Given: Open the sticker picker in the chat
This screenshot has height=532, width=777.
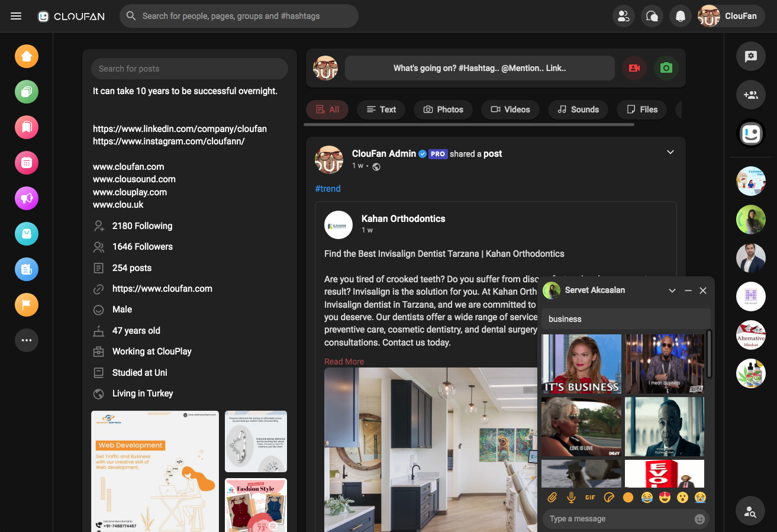Looking at the screenshot, I should [609, 498].
